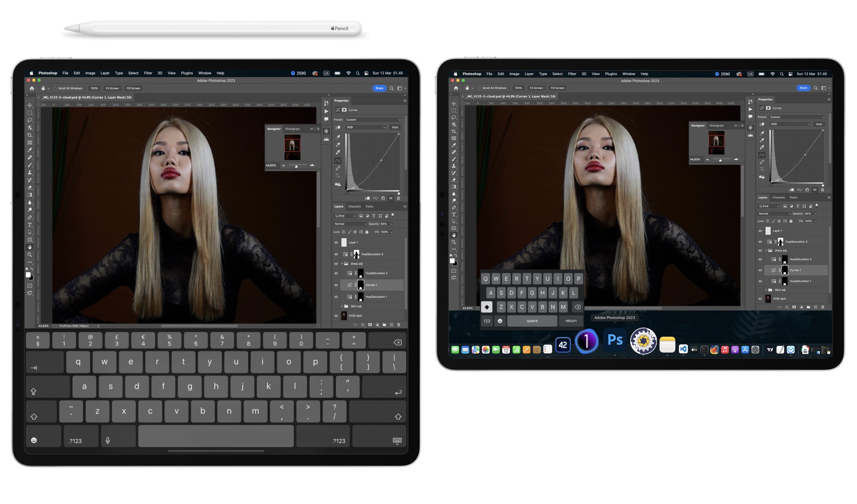Open Preset Custom dropdown on left iPad
The height and width of the screenshot is (504, 857).
click(x=373, y=120)
